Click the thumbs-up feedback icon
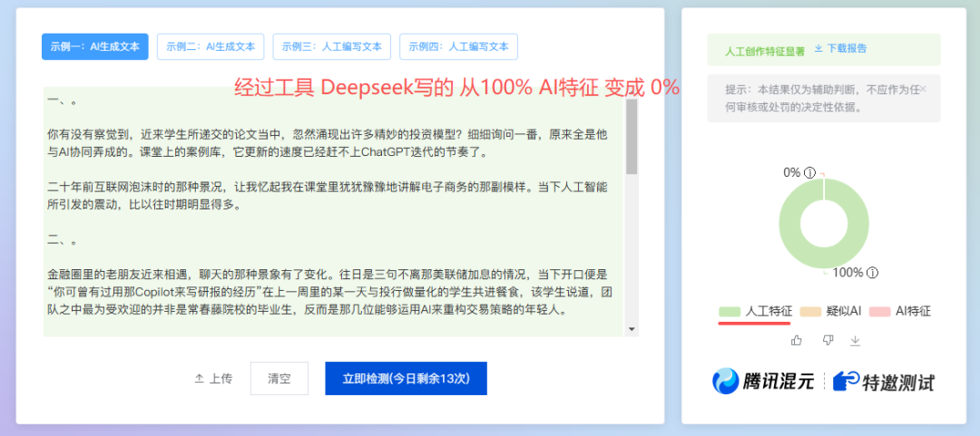The width and height of the screenshot is (980, 436). pyautogui.click(x=797, y=341)
